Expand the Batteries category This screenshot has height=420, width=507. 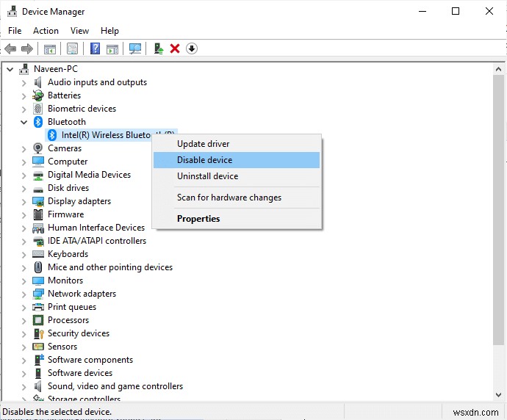point(24,95)
